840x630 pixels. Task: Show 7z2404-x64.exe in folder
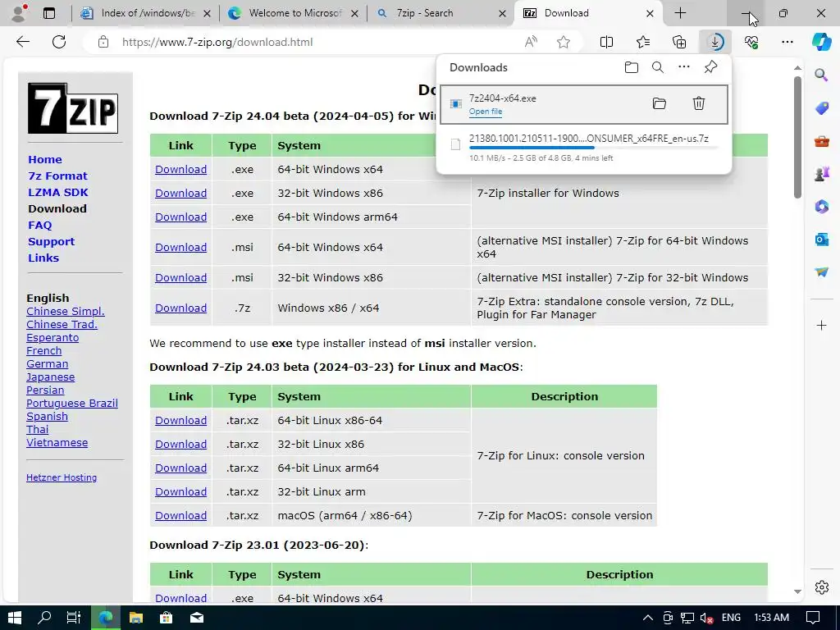pyautogui.click(x=660, y=103)
